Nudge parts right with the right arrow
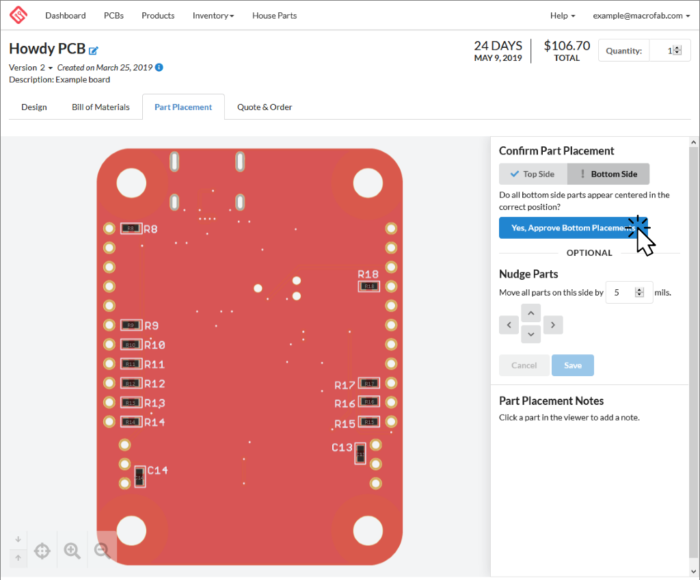Image resolution: width=700 pixels, height=580 pixels. pos(553,325)
